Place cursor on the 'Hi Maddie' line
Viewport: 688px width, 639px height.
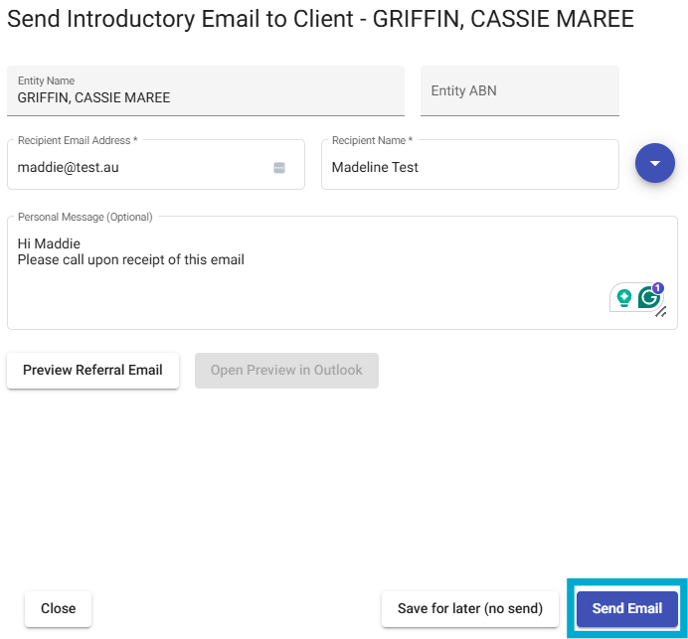[x=49, y=244]
